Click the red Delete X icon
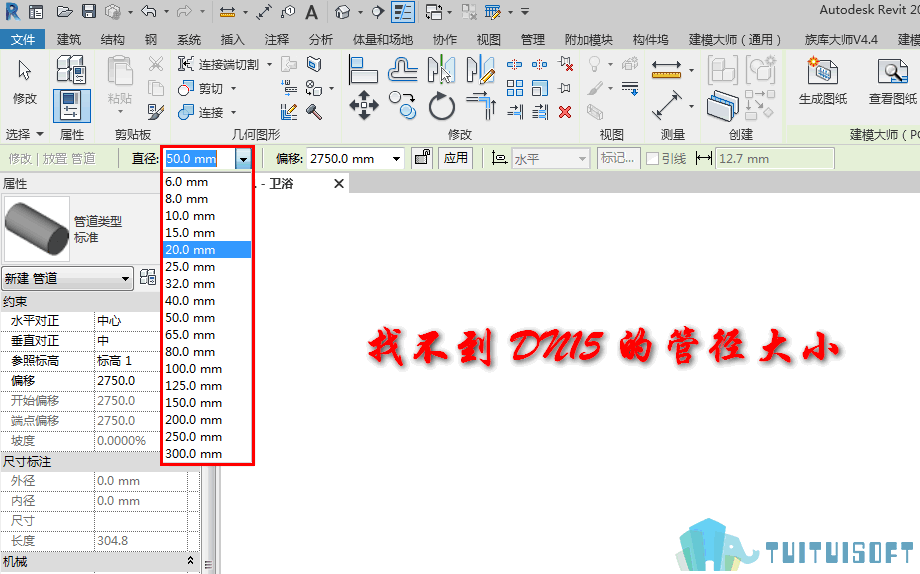This screenshot has height=574, width=920. 565,112
